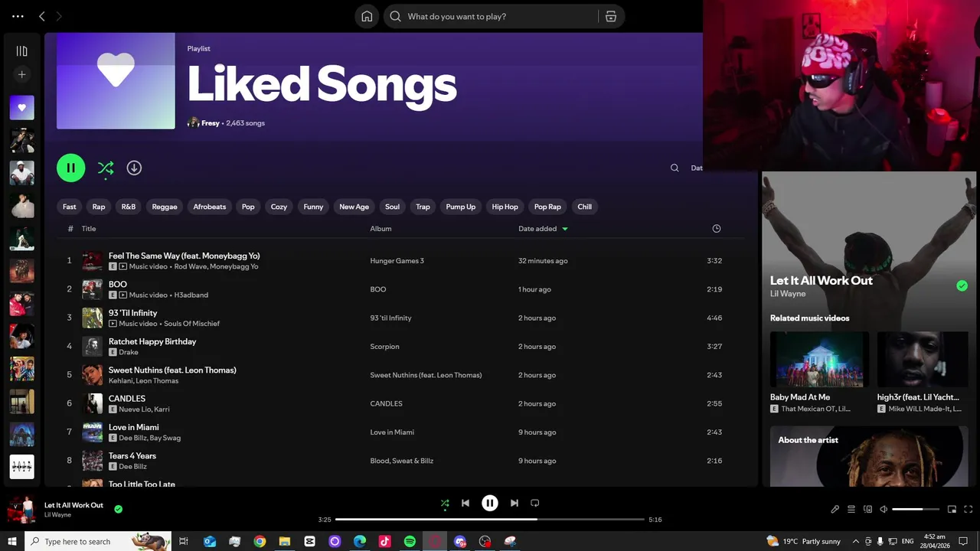Focus the Windows Type here to search box
This screenshot has width=980, height=551.
[98, 541]
